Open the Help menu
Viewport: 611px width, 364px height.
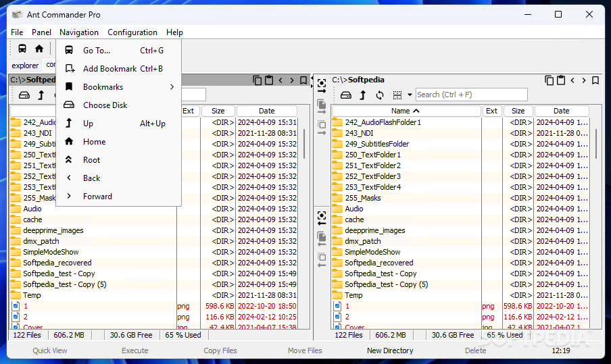click(x=174, y=32)
